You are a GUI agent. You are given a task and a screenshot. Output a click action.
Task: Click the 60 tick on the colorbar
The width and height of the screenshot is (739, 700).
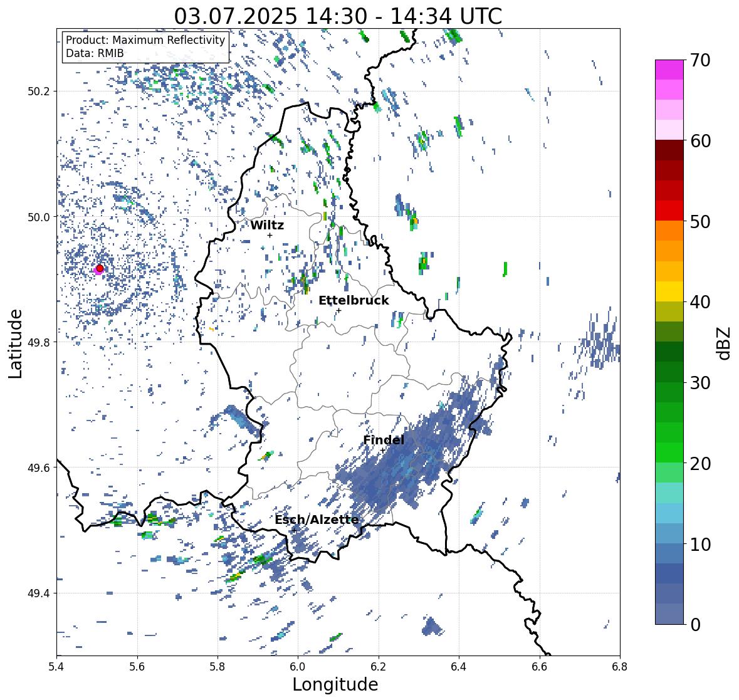point(700,141)
